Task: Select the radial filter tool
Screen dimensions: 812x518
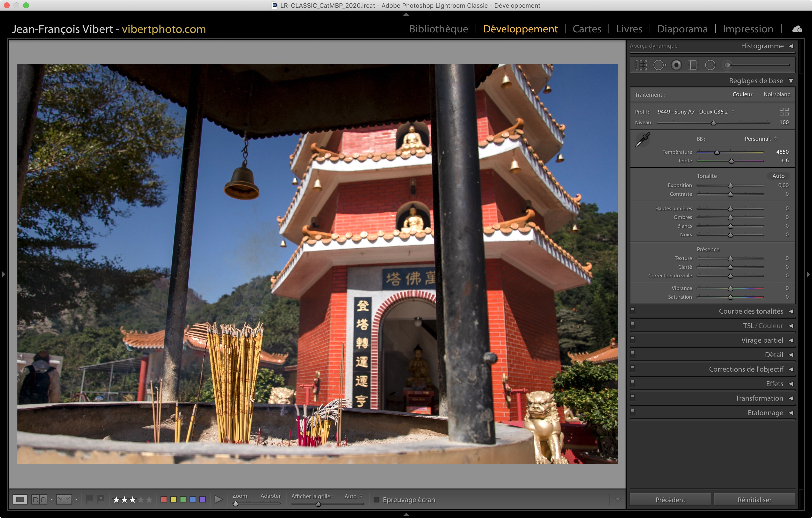Action: [710, 65]
